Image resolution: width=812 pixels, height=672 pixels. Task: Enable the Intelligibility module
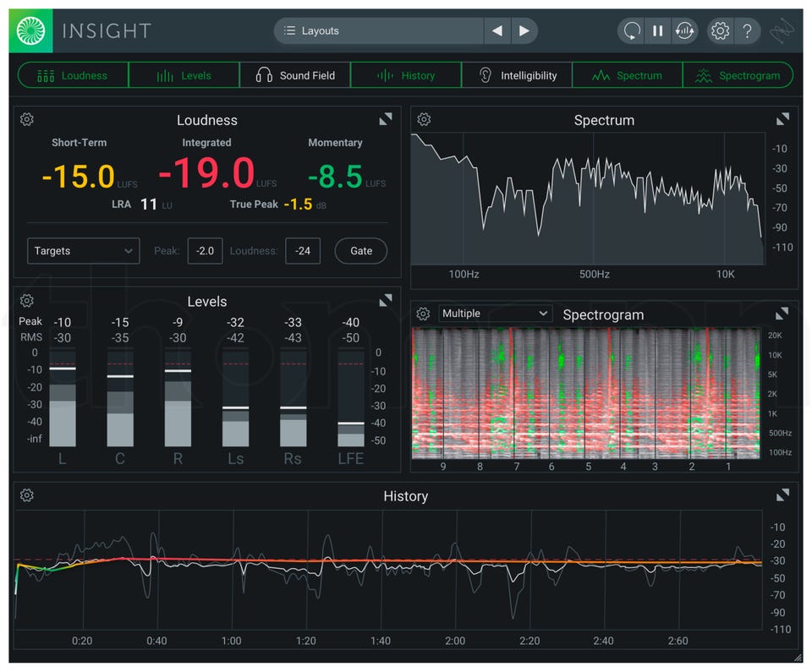517,75
